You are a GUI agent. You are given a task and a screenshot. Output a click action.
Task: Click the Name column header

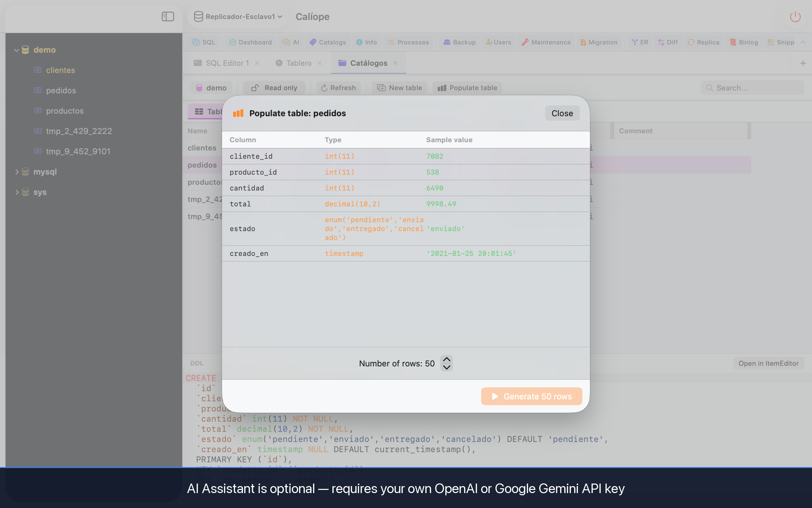click(x=197, y=131)
